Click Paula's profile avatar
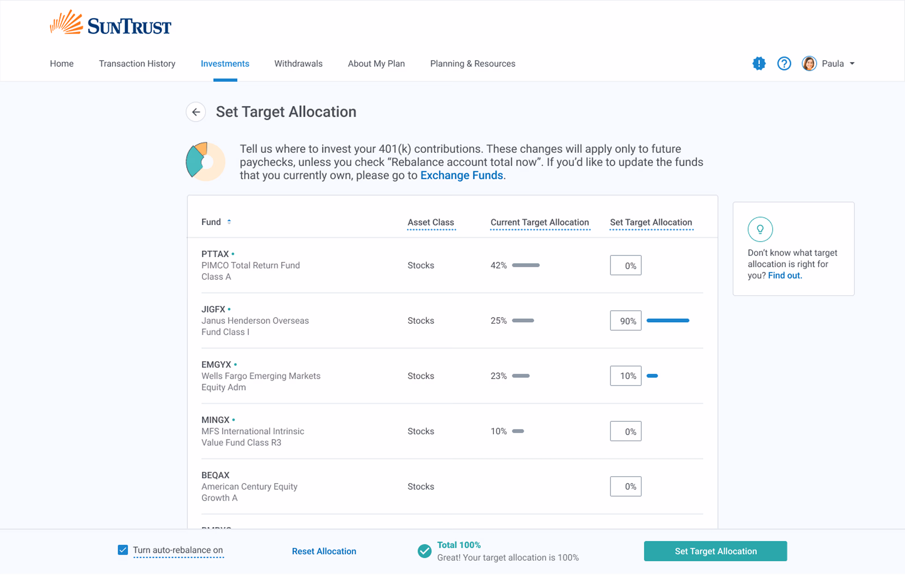The image size is (905, 588). coord(809,63)
